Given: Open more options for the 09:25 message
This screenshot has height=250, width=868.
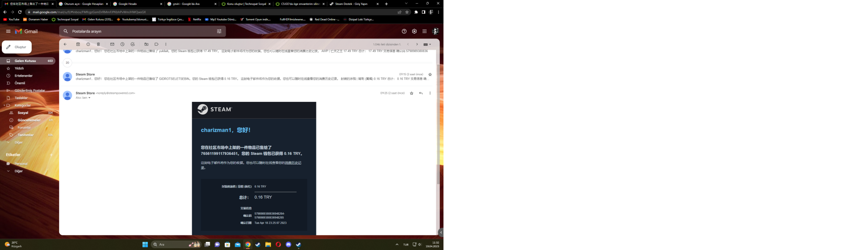Looking at the screenshot, I should (430, 93).
